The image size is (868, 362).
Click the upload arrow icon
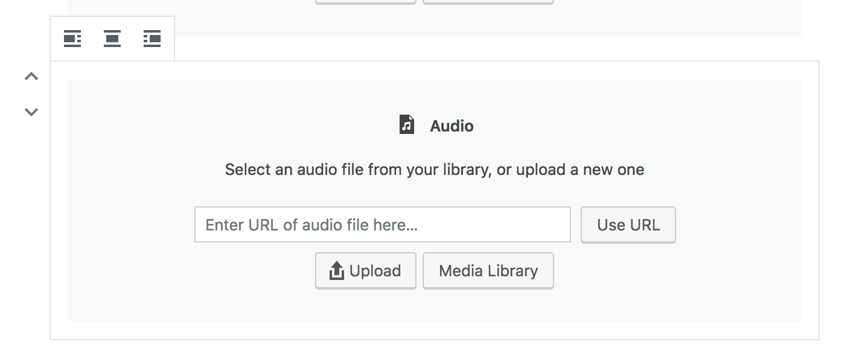336,271
